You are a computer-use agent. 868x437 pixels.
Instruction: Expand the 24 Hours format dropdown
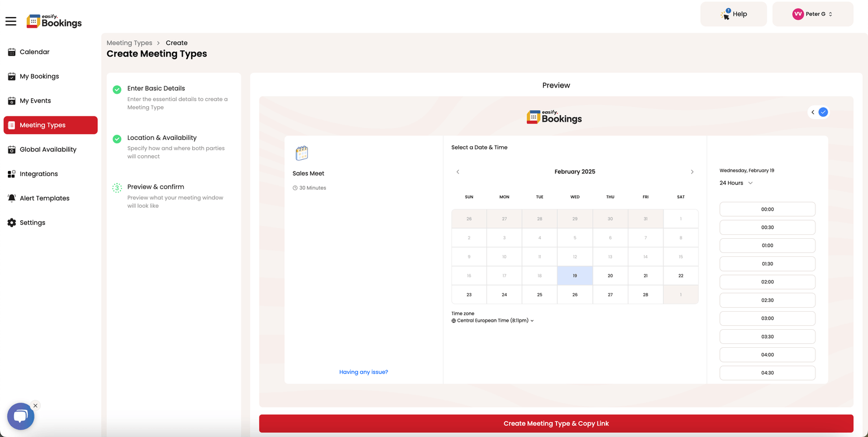736,183
